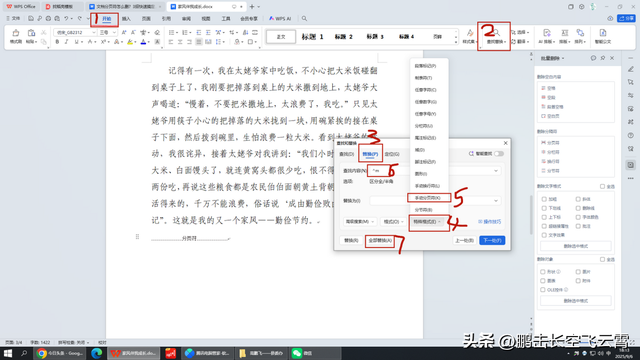Screen dimensions: 640x360
Task: Click the blue Share button
Action: click(626, 18)
